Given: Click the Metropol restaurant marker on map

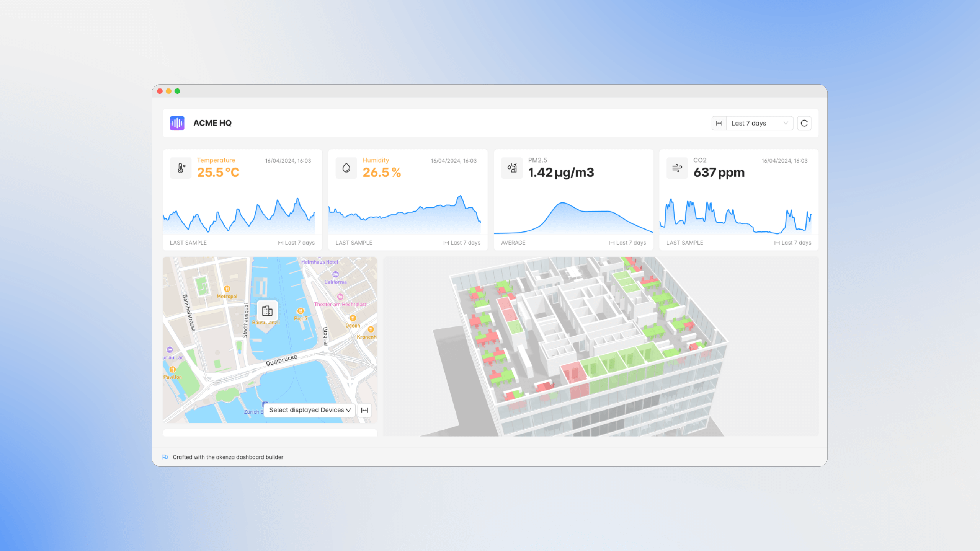Looking at the screenshot, I should click(x=227, y=289).
